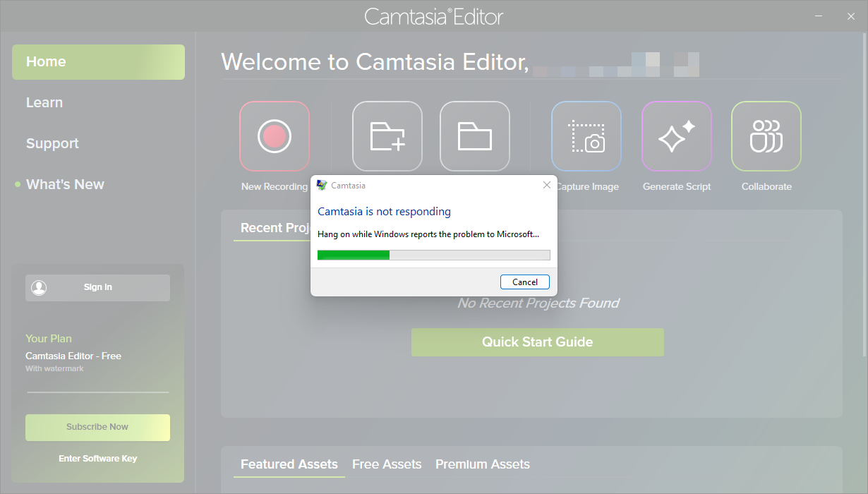Minimize the Camtasia Editor window
The width and height of the screenshot is (868, 494).
coord(819,16)
